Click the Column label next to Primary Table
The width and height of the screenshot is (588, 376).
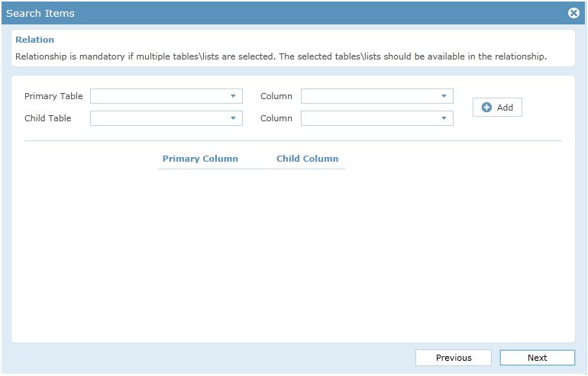(276, 96)
